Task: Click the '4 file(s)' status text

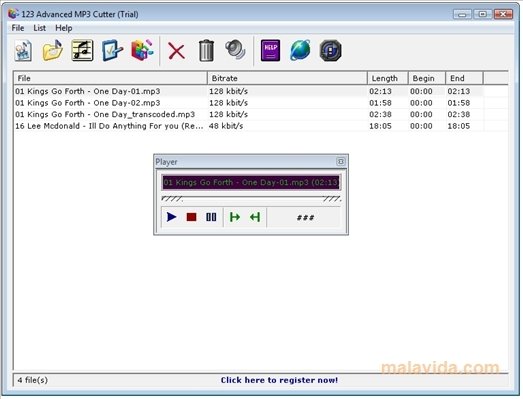Action: point(33,380)
